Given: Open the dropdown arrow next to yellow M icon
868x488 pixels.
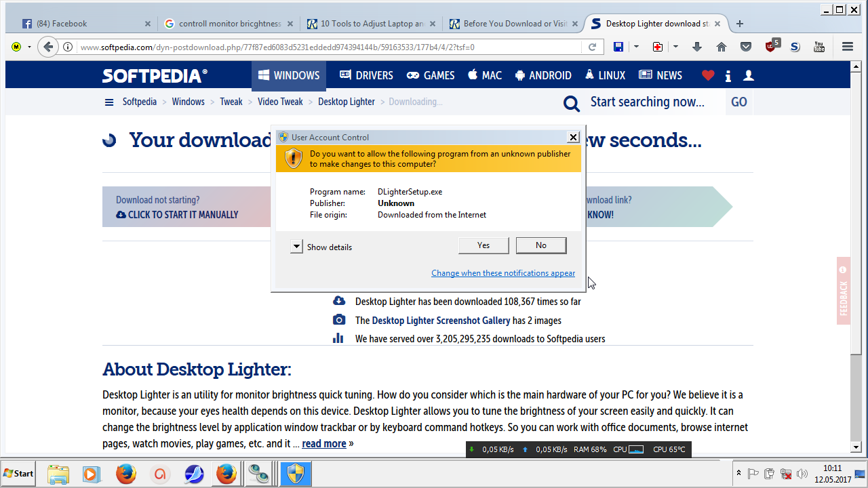Looking at the screenshot, I should (29, 47).
